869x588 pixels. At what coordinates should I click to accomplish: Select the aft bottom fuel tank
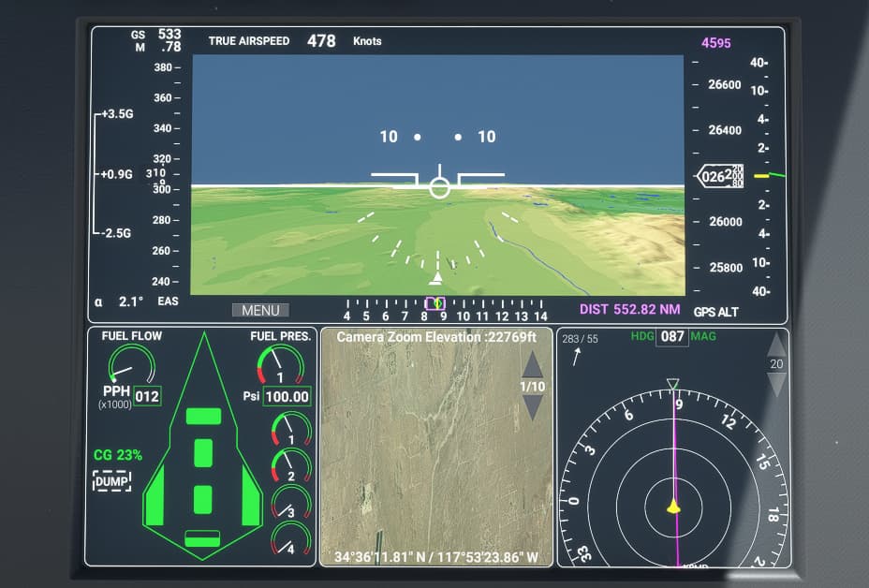203,537
